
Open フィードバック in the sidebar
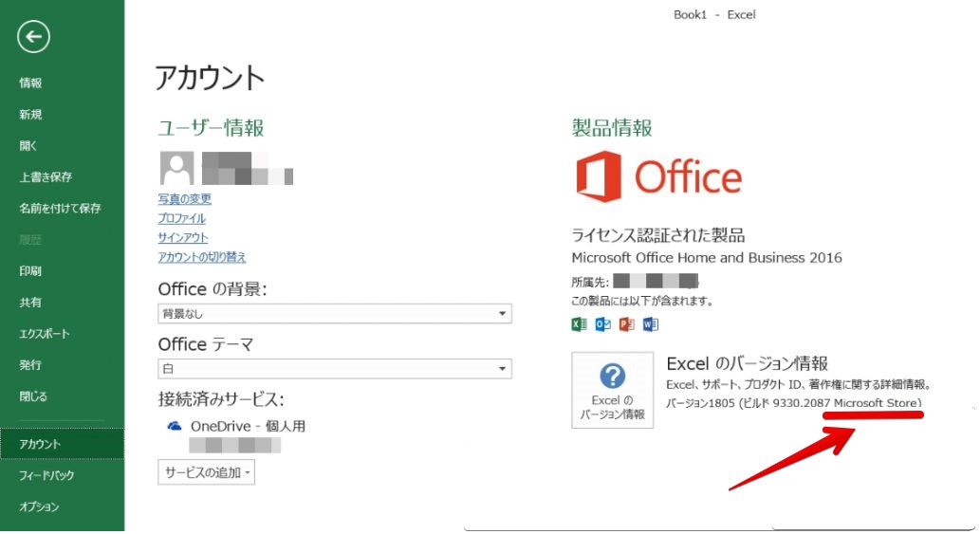coord(46,475)
